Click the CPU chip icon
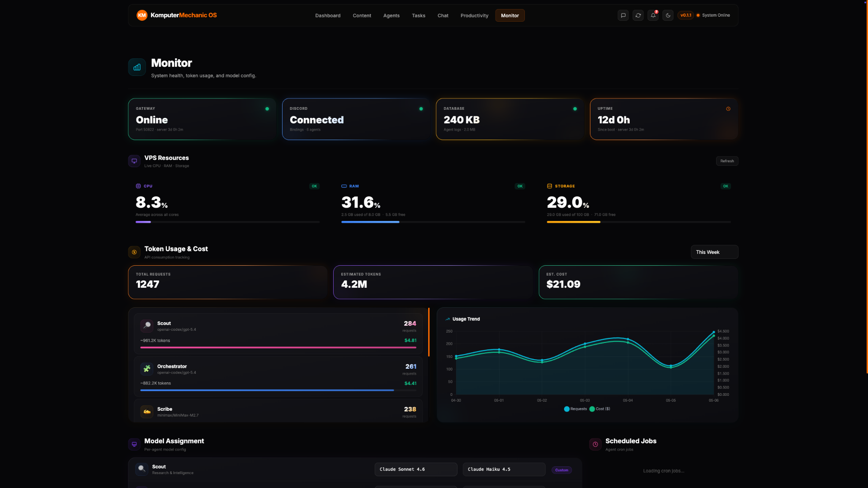Screen dimensions: 868x488 [138, 186]
